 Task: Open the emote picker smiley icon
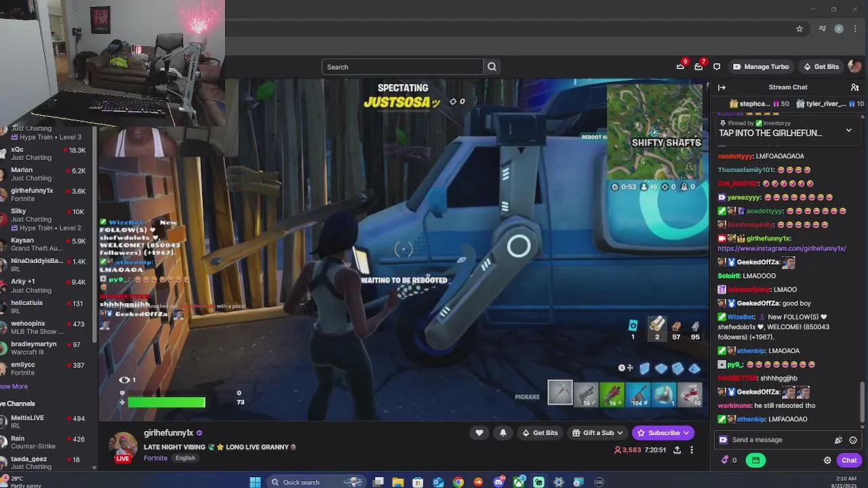(x=853, y=440)
